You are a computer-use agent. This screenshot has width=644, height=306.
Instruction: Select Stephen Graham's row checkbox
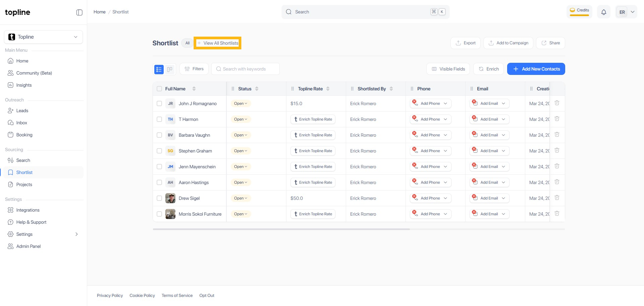[159, 151]
